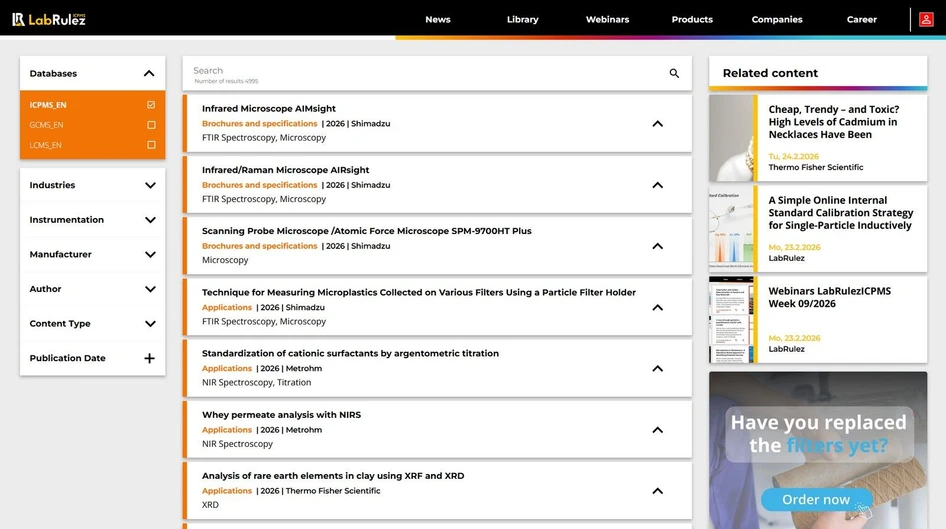Click the Webinars Week 09/2026 thumbnail
The height and width of the screenshot is (529, 946).
pyautogui.click(x=732, y=320)
